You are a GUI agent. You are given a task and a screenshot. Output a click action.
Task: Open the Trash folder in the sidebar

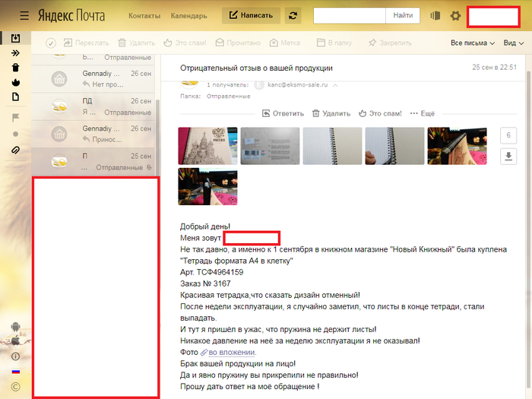(x=16, y=68)
